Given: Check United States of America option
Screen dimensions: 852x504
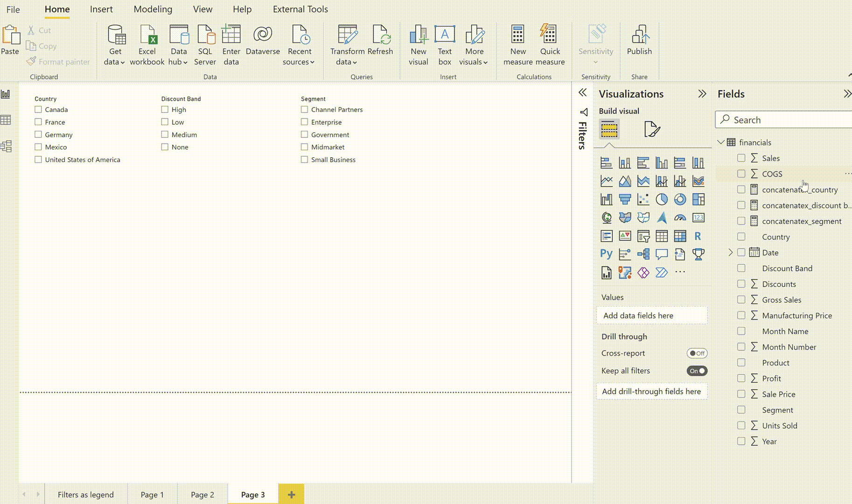Looking at the screenshot, I should tap(38, 160).
